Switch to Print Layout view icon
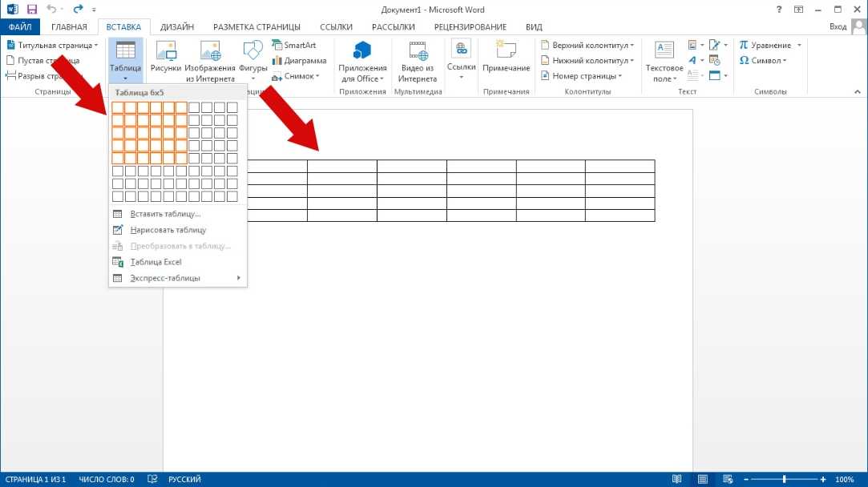Image resolution: width=868 pixels, height=487 pixels. 702,479
